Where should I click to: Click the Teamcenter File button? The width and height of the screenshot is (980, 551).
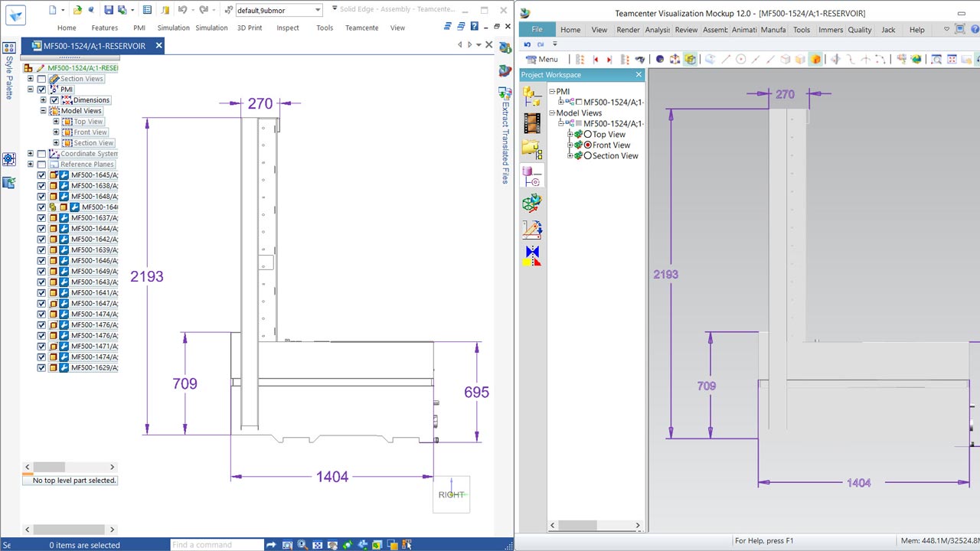537,30
